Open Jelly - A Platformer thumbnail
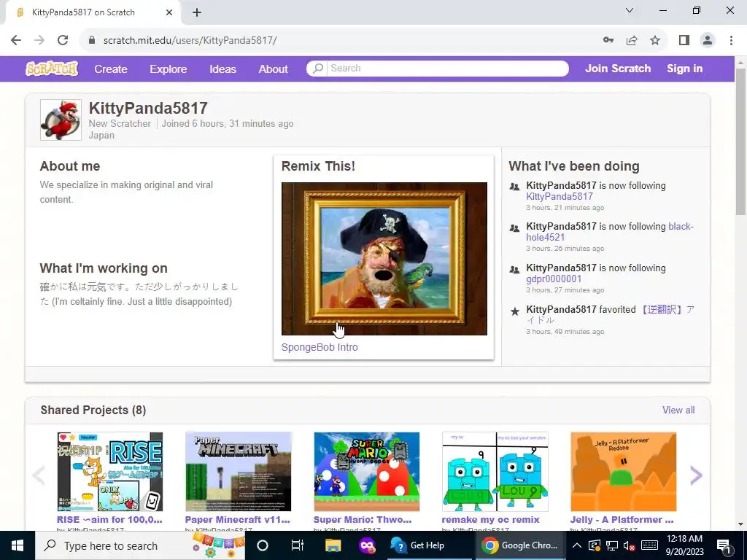 tap(624, 472)
